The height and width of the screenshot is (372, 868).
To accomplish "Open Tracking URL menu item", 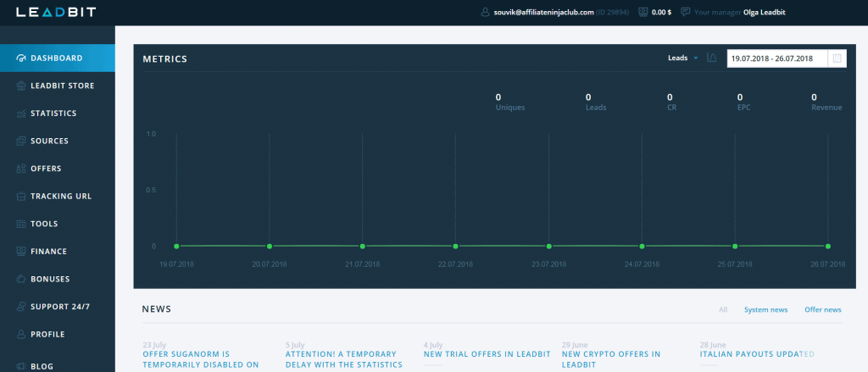I will click(x=58, y=197).
